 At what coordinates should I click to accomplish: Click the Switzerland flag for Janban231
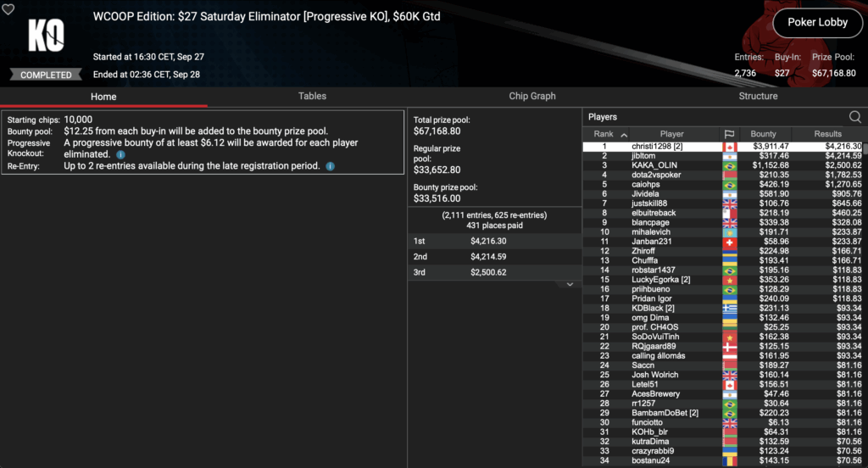point(728,242)
